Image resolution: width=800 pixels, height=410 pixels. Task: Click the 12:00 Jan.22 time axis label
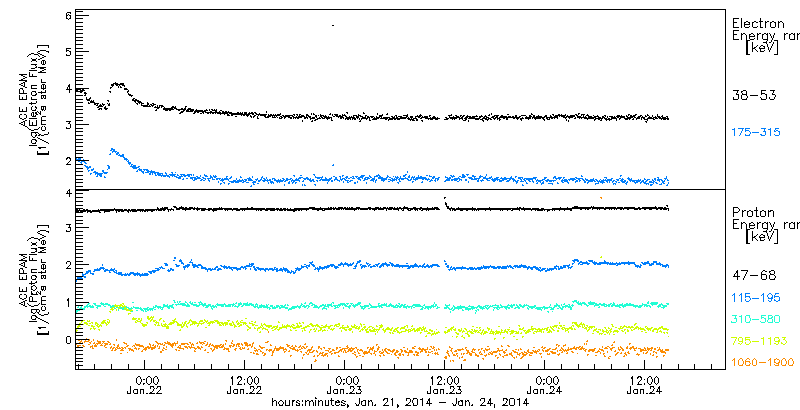coord(245,385)
